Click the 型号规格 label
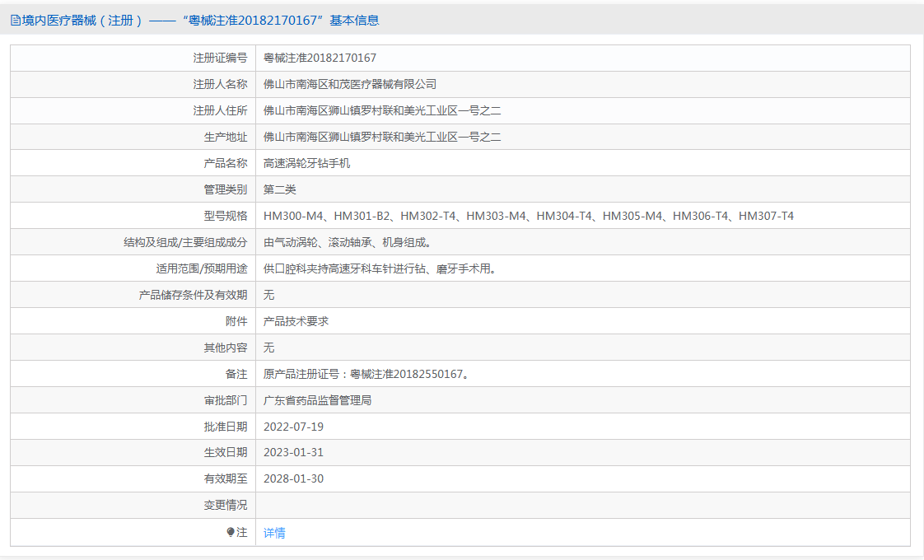 pyautogui.click(x=226, y=216)
